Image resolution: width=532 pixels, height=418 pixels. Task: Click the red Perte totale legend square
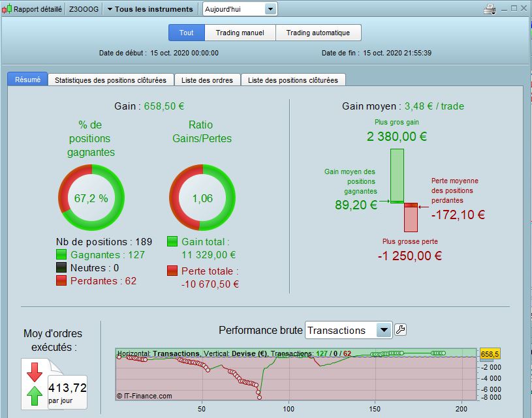coord(172,271)
